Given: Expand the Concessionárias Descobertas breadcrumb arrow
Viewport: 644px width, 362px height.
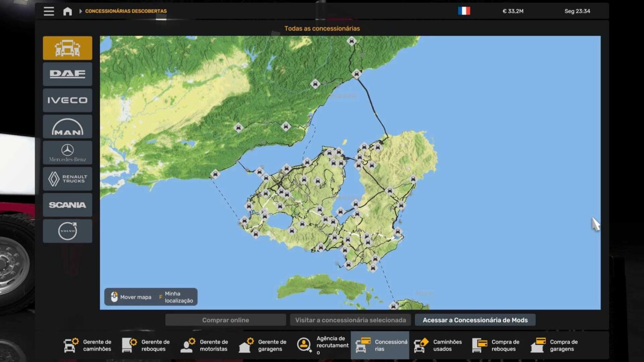Looking at the screenshot, I should pos(80,11).
